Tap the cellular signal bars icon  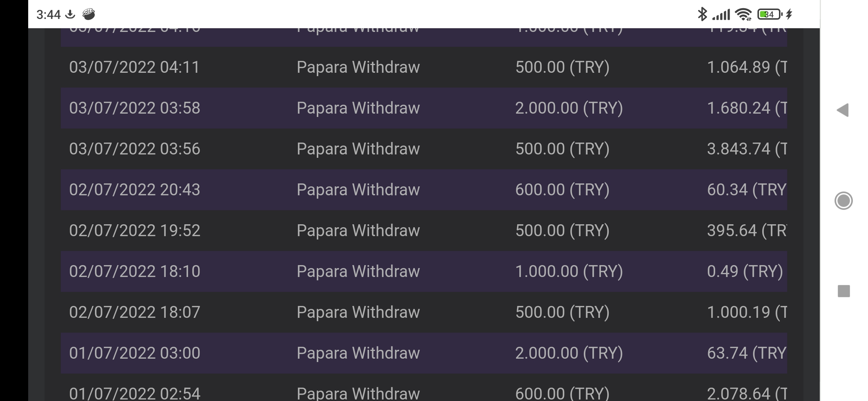pos(721,14)
